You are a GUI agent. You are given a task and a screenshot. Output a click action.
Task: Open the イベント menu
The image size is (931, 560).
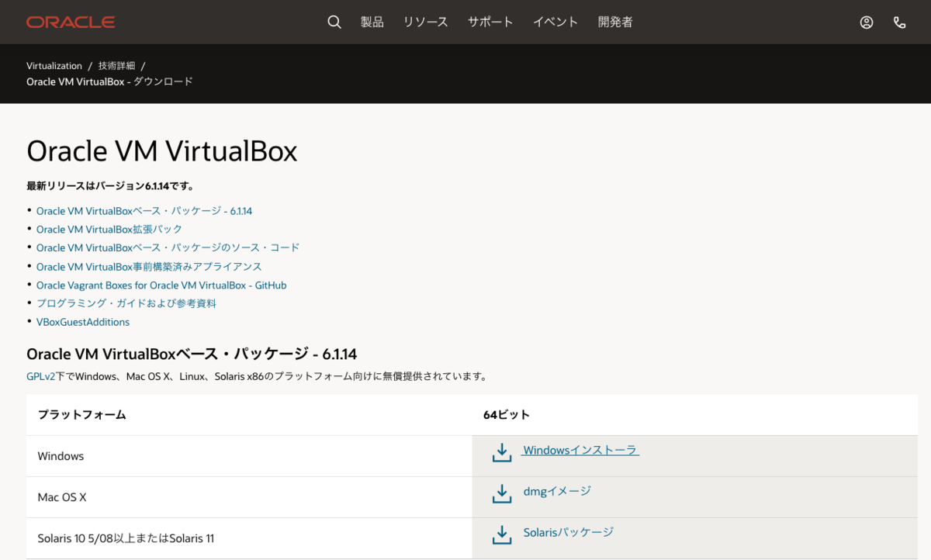555,22
